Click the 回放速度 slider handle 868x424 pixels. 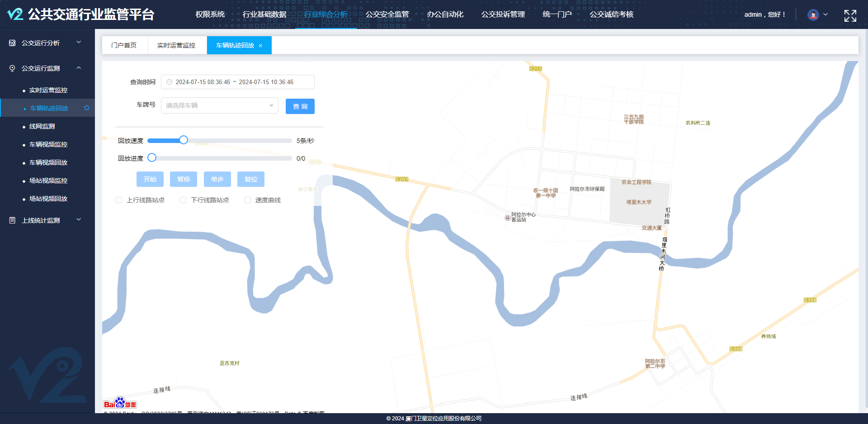pyautogui.click(x=184, y=140)
